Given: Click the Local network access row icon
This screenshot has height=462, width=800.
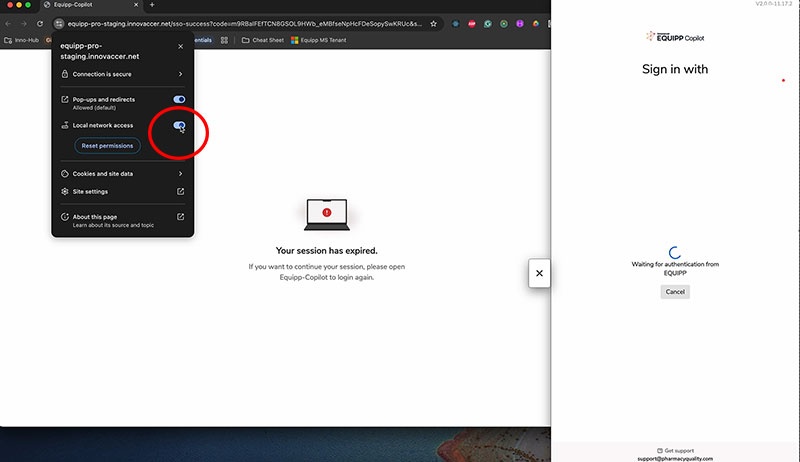Looking at the screenshot, I should [x=65, y=125].
